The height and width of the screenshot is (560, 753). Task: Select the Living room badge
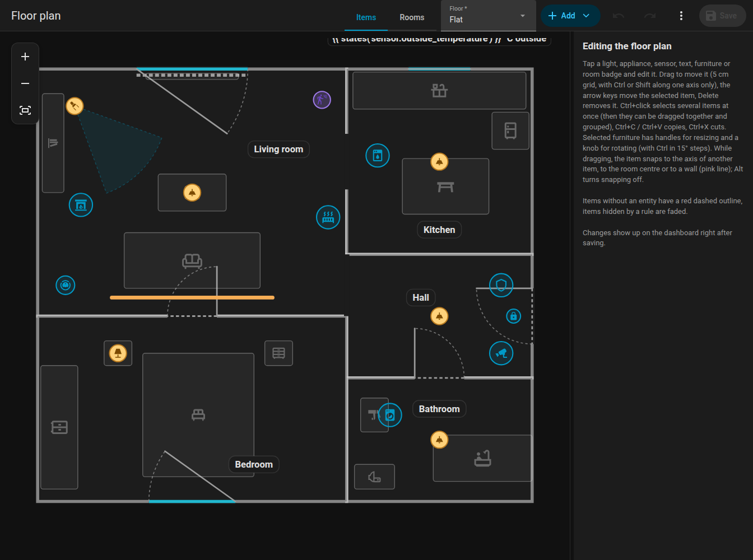pos(278,150)
